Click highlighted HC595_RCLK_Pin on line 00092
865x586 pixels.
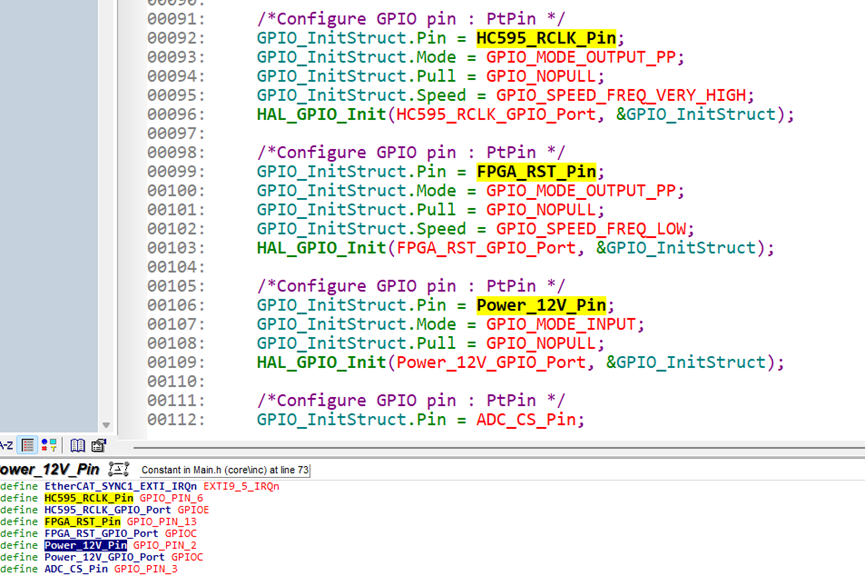[546, 38]
